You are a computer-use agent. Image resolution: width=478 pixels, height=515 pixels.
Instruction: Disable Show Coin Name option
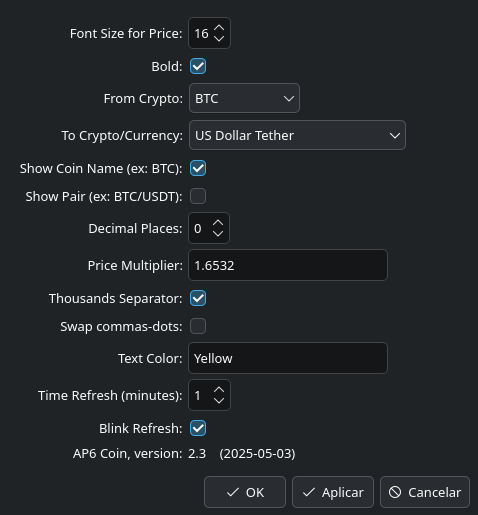198,168
